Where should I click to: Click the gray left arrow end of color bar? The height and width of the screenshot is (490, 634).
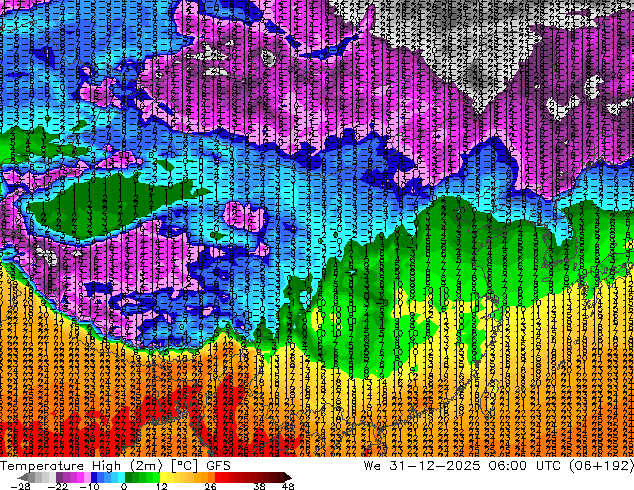pyautogui.click(x=23, y=477)
